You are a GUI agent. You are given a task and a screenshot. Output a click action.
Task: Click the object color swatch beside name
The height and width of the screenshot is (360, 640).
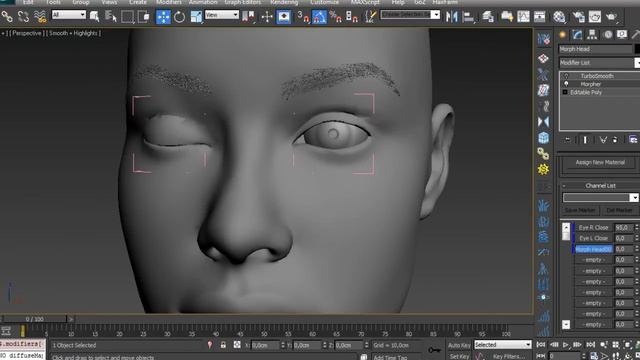(637, 49)
